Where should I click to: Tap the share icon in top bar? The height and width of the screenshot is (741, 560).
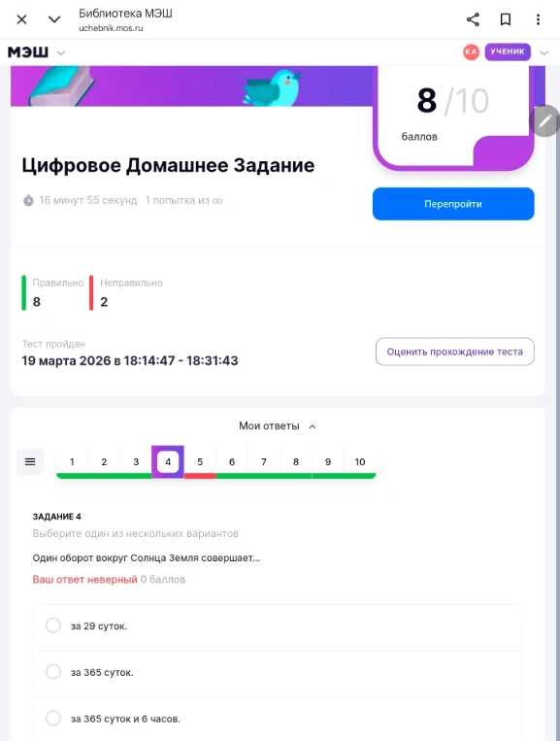coord(473,19)
